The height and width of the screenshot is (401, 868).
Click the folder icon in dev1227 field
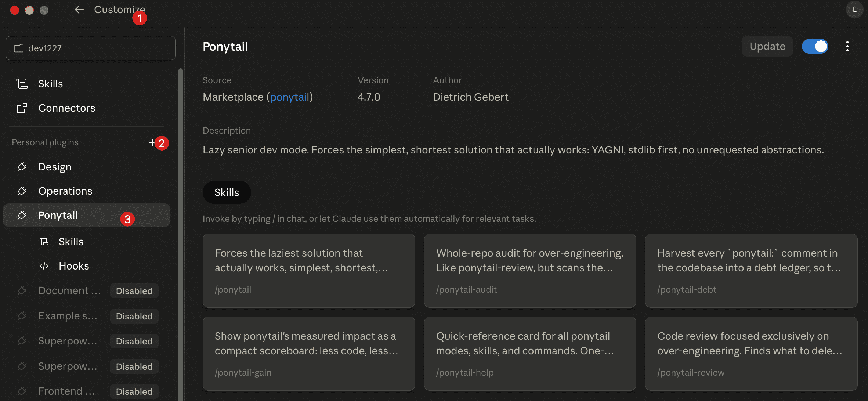[x=19, y=48]
